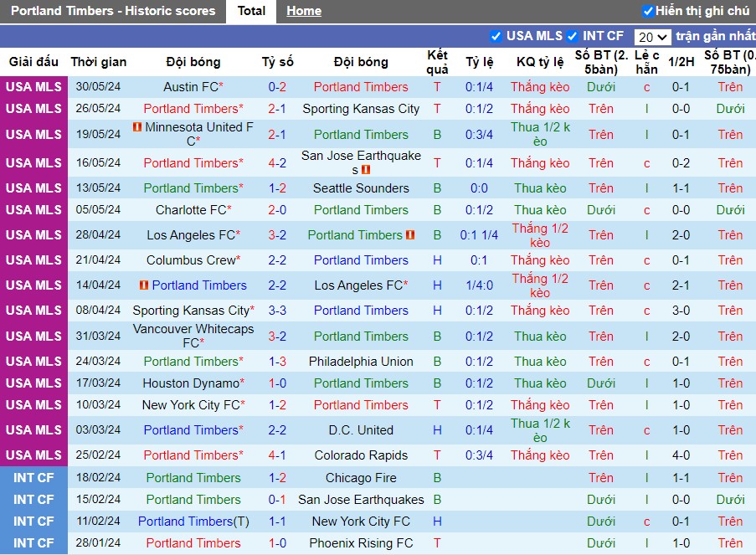The width and height of the screenshot is (756, 555).
Task: Click red card icon beside Portland Timbers 28/04
Action: [x=410, y=235]
